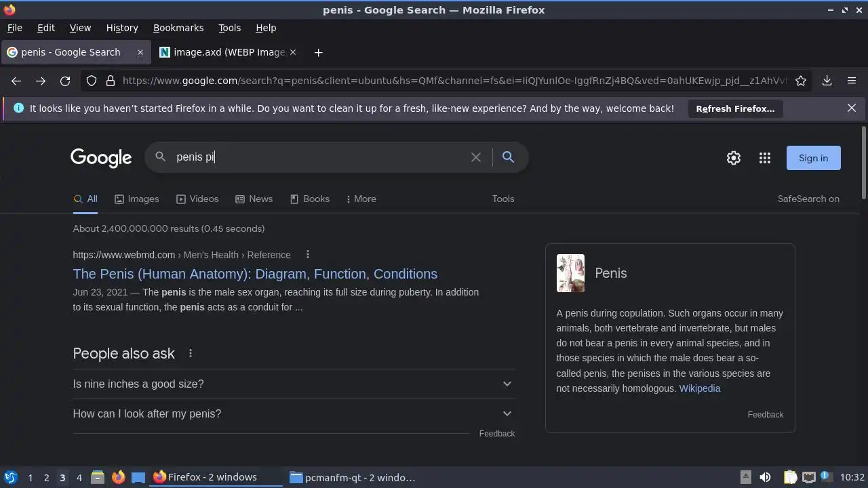
Task: Click the URL address bar
Action: 454,81
